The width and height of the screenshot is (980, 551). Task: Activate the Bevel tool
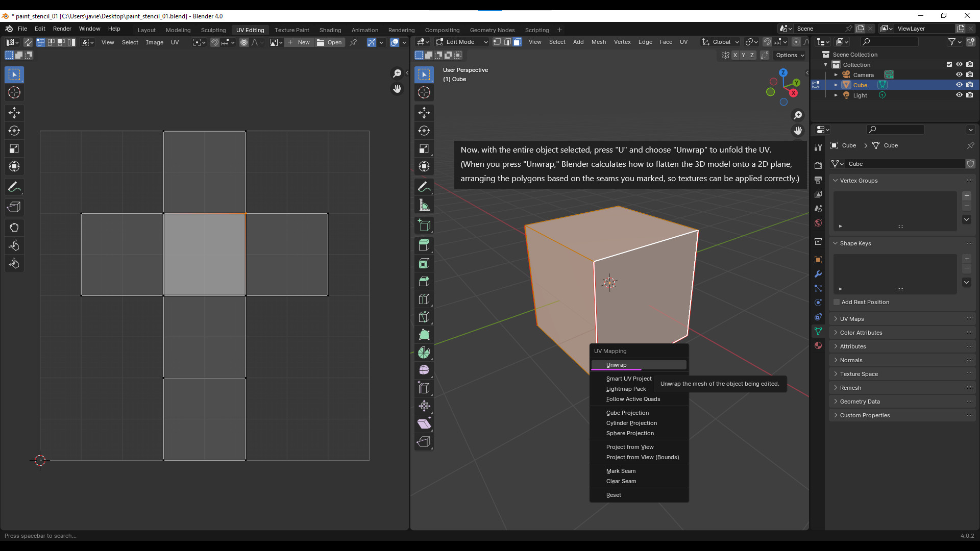(424, 281)
